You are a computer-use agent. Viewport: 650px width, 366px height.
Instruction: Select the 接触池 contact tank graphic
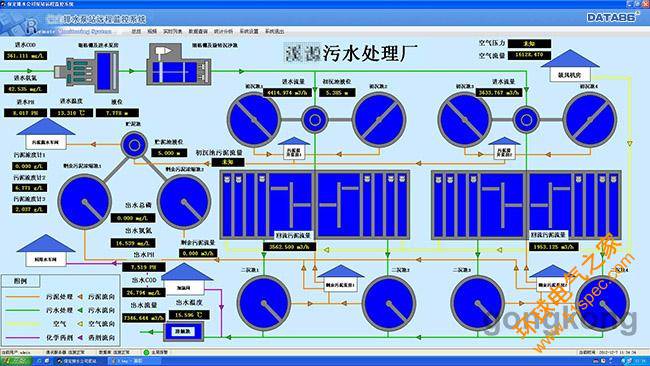coord(184,331)
